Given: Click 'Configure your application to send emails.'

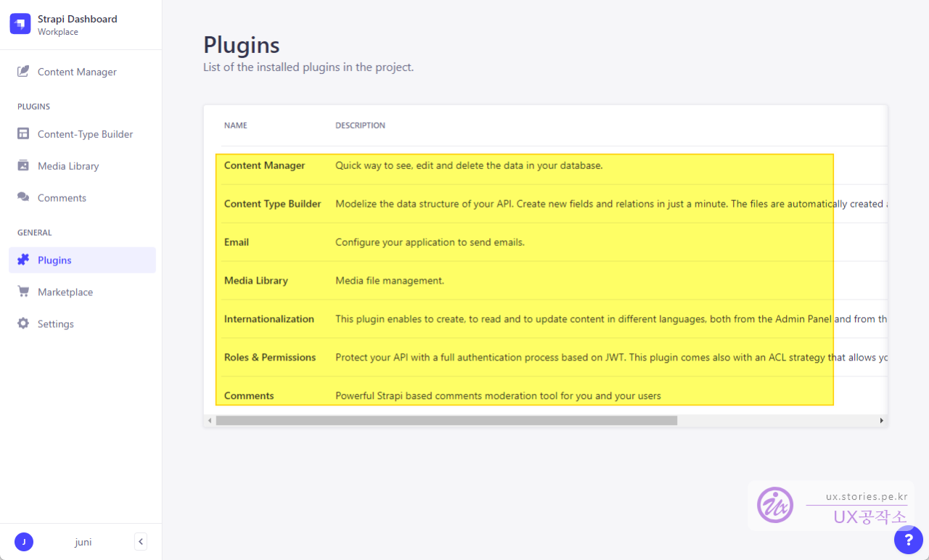Looking at the screenshot, I should [430, 242].
